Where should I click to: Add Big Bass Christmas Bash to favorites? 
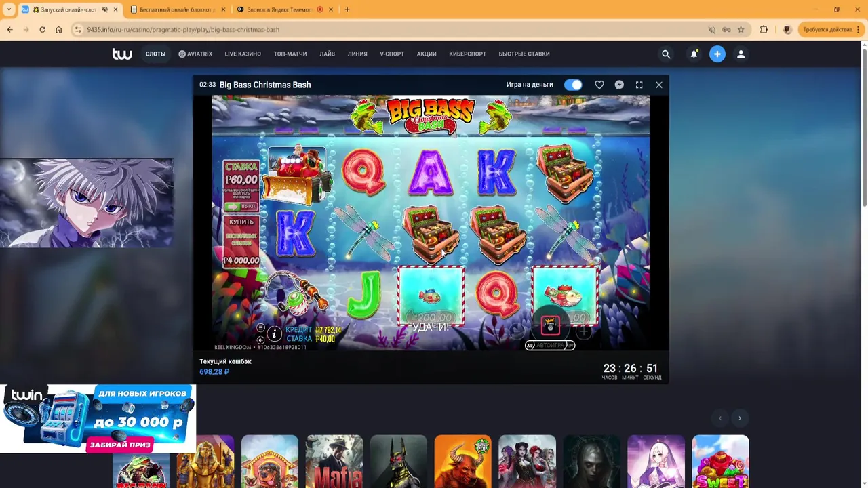599,85
